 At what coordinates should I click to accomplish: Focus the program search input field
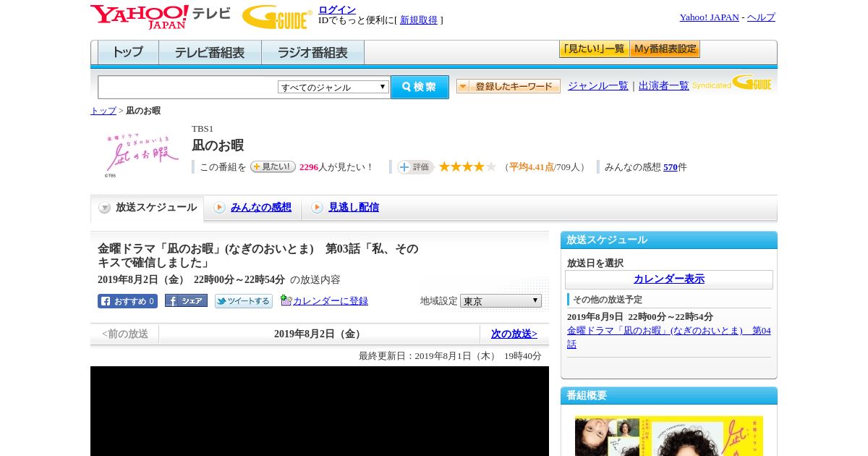[187, 87]
